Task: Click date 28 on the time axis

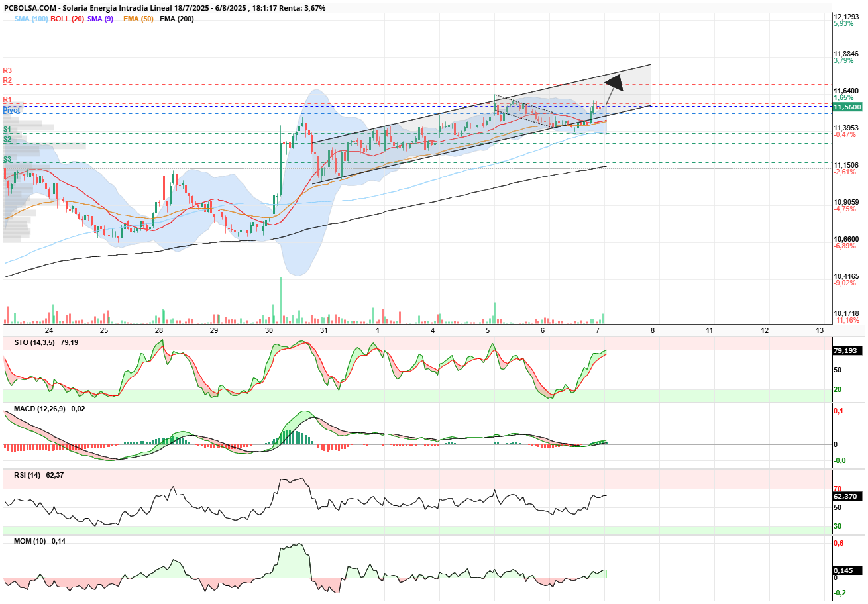Action: pyautogui.click(x=159, y=330)
